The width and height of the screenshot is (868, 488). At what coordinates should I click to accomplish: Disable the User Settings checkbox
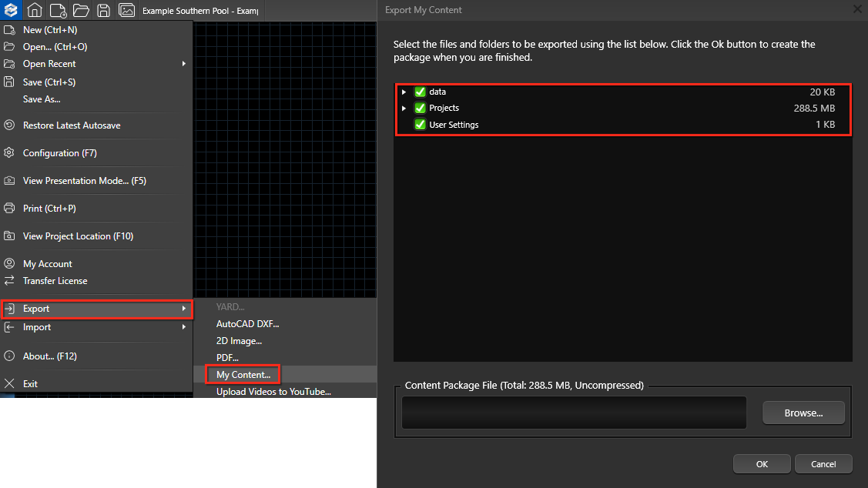[x=421, y=124]
